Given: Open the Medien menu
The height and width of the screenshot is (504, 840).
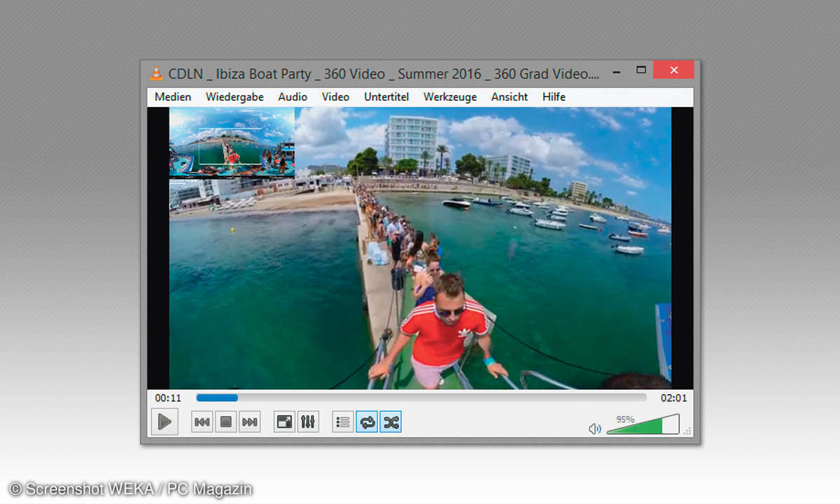Looking at the screenshot, I should tap(173, 97).
